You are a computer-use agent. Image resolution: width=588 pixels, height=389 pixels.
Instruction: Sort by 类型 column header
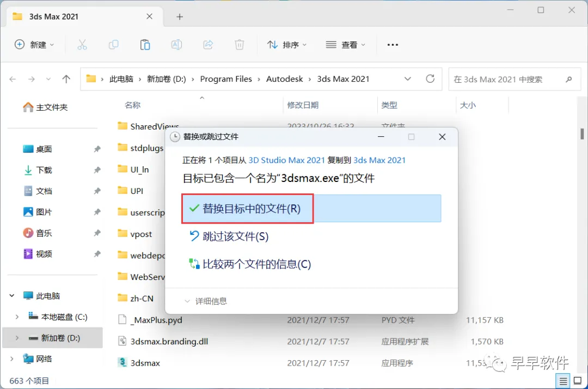(389, 105)
